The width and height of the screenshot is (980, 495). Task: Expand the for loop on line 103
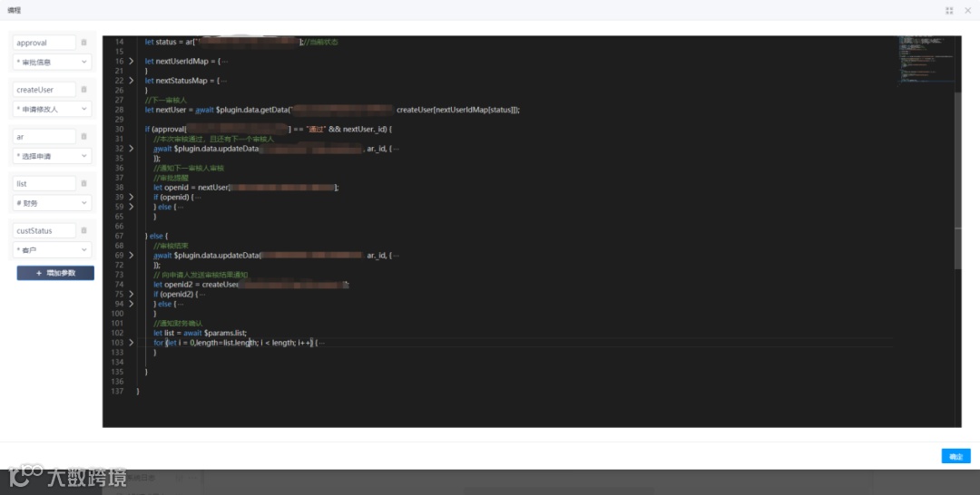[x=132, y=343]
